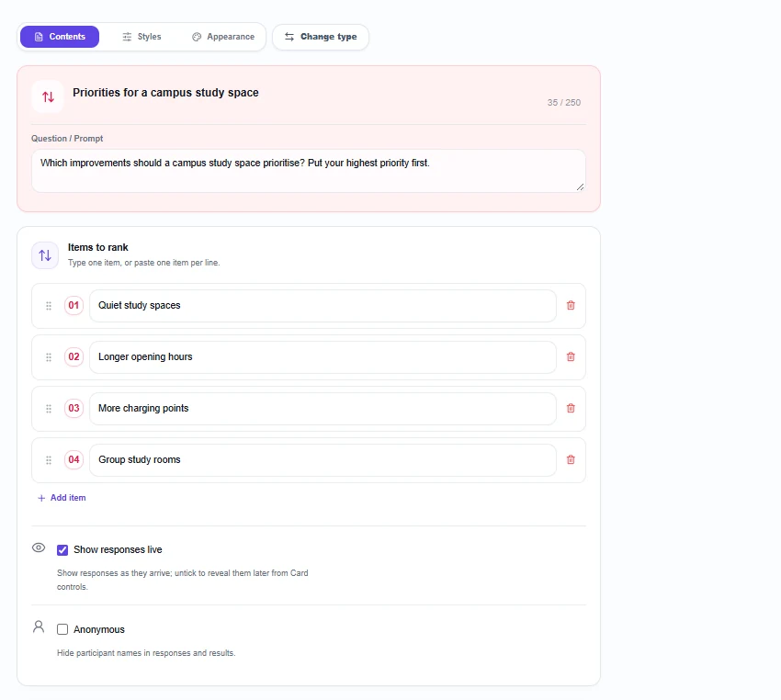Edit the title 'Priorities for a campus study space'

pyautogui.click(x=166, y=93)
